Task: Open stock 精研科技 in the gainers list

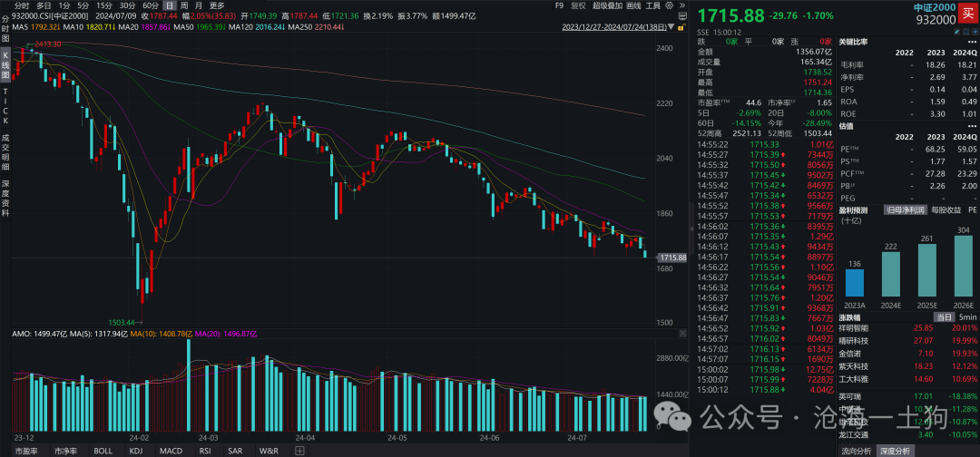Action: pos(855,341)
